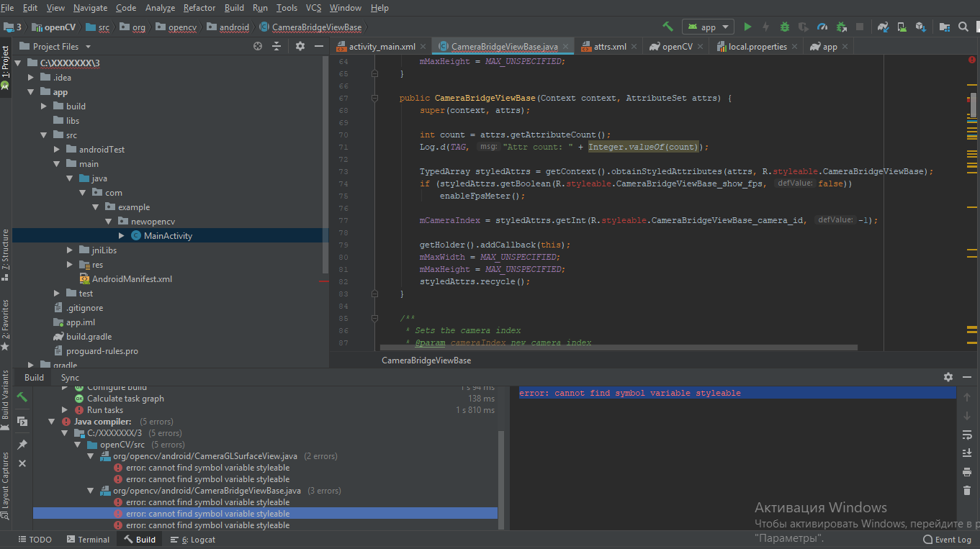
Task: Click the Make Project hammer icon in the toolbar
Action: [668, 27]
